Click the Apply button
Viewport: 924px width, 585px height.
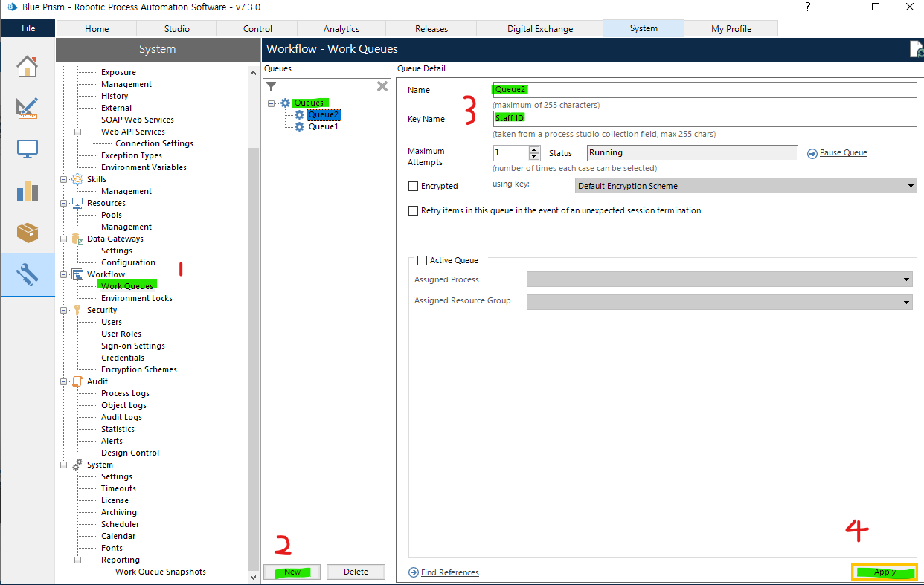[885, 572]
